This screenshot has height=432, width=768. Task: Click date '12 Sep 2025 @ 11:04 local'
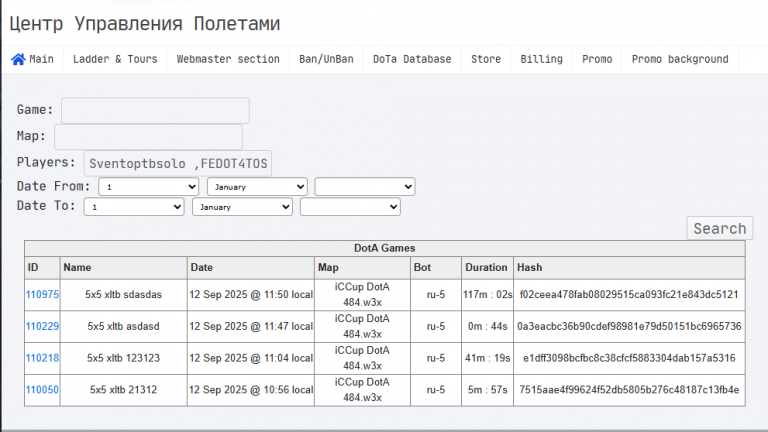[251, 358]
